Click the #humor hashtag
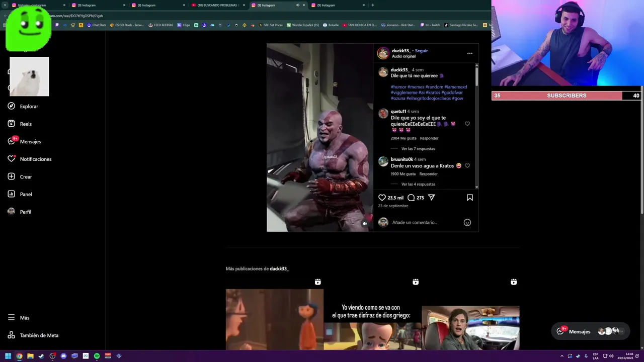This screenshot has height=362, width=644. [x=398, y=87]
